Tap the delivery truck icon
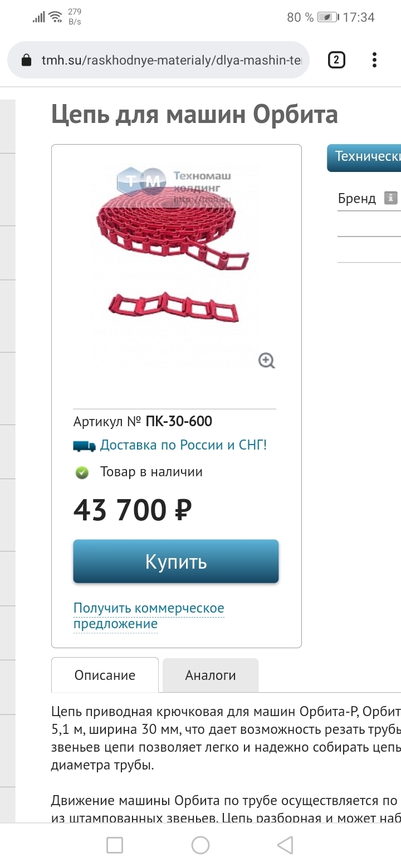 84,446
